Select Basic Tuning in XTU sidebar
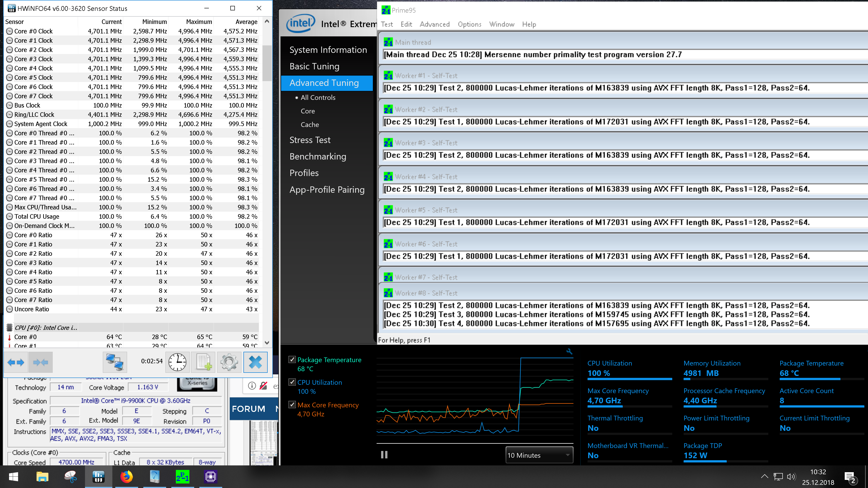The height and width of the screenshot is (488, 868). [314, 66]
